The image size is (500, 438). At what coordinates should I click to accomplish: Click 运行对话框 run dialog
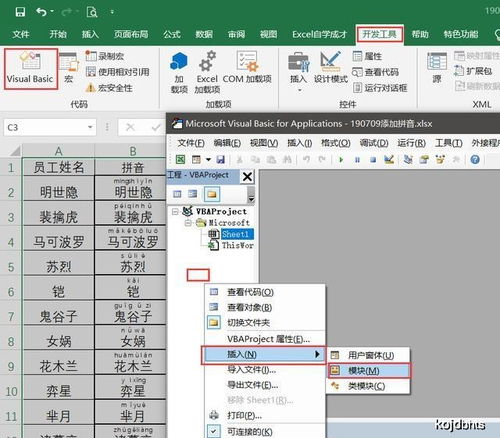coord(380,88)
